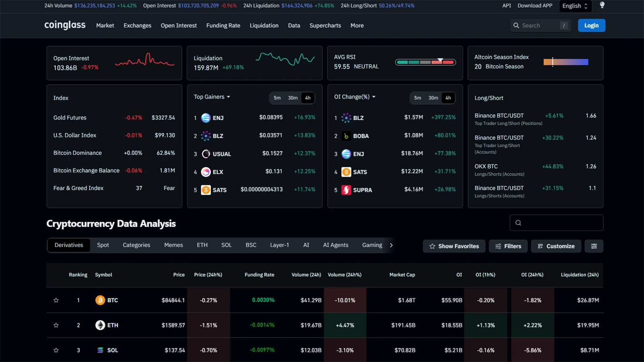Expand more category tabs with right chevron
The image size is (644, 362).
coord(391,245)
